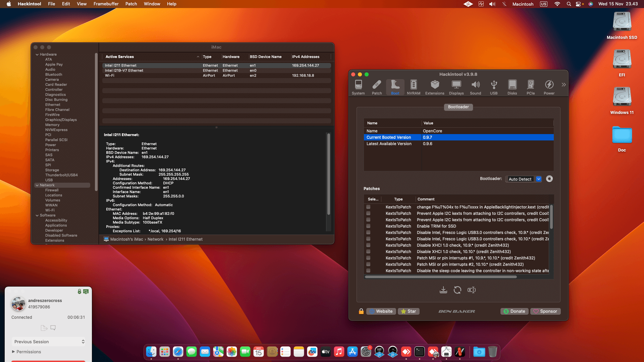Collapse the Software tree in System Information

pos(37,215)
